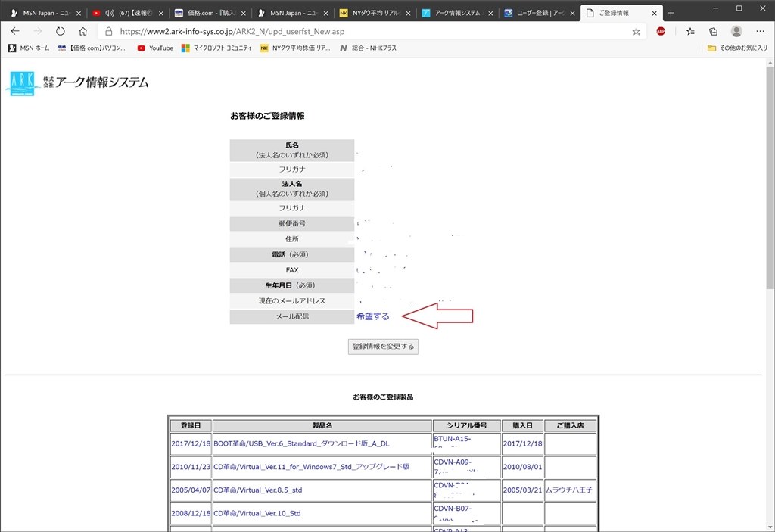Reload the page with refresh icon
The image size is (775, 532).
[61, 31]
